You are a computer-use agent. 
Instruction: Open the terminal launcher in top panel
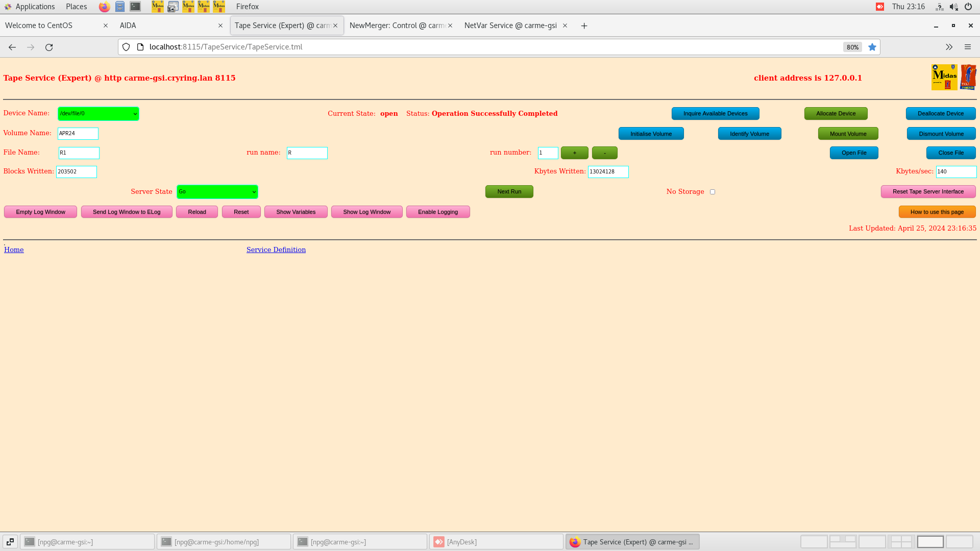pyautogui.click(x=135, y=7)
